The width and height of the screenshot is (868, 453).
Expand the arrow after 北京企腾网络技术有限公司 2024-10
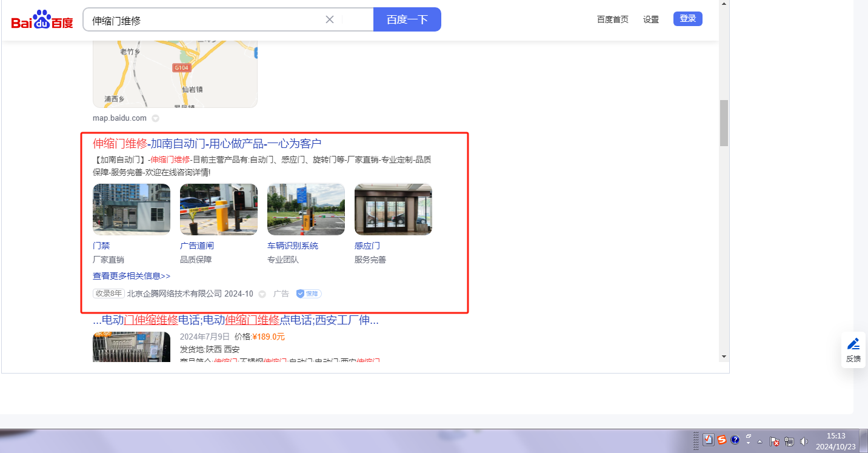262,294
